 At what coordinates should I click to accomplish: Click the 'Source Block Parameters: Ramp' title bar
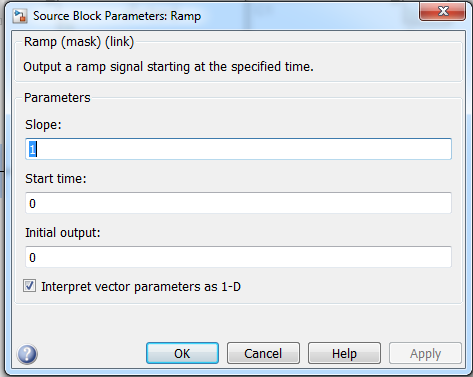[117, 16]
